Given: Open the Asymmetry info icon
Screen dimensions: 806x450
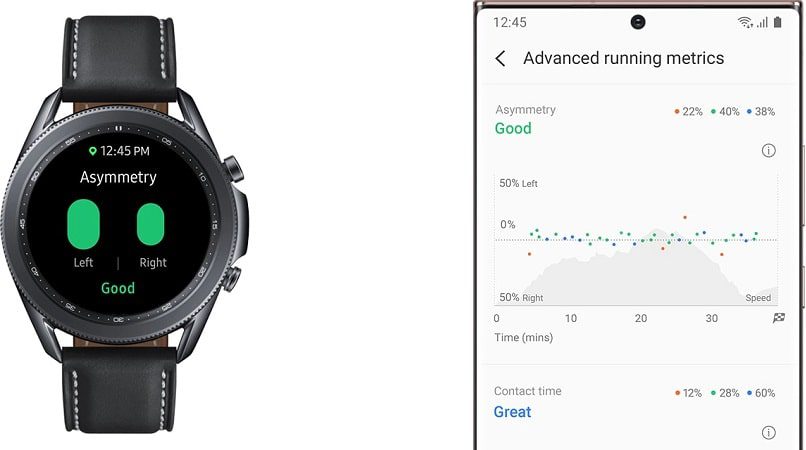Looking at the screenshot, I should click(768, 151).
